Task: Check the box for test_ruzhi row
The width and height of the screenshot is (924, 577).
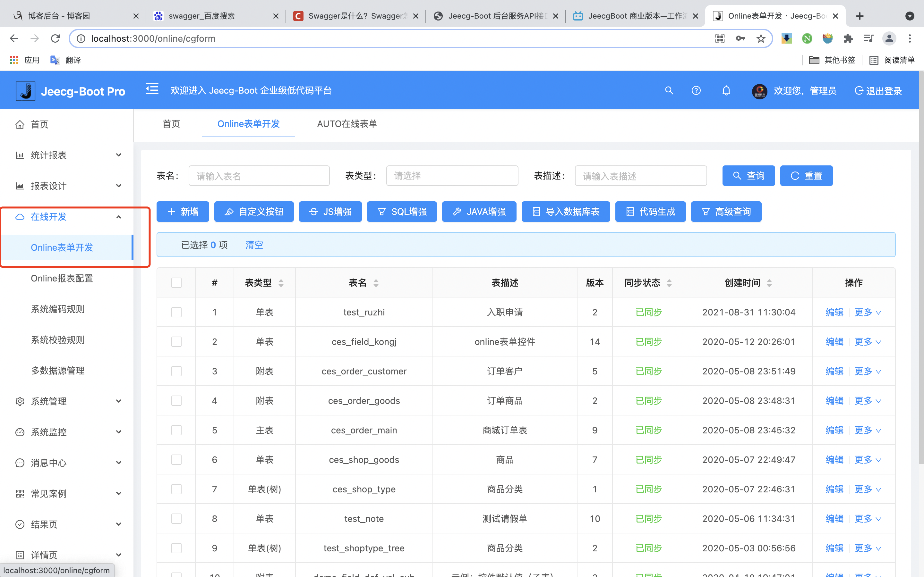Action: 176,312
